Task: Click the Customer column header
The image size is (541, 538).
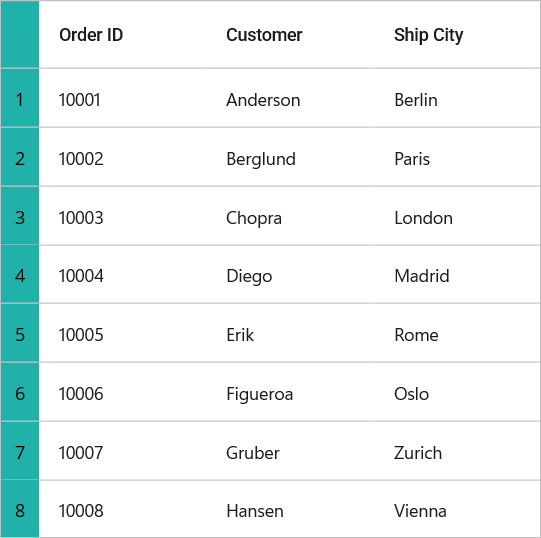Action: point(290,35)
